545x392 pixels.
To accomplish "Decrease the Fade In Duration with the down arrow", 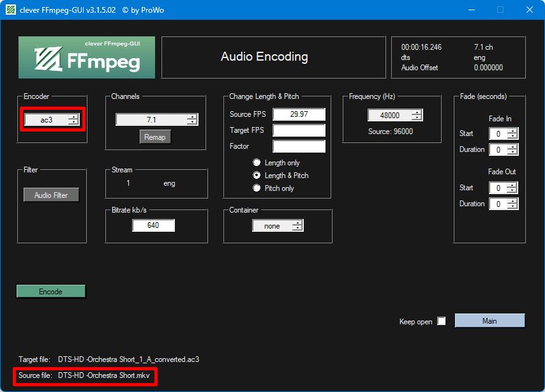I will point(512,152).
